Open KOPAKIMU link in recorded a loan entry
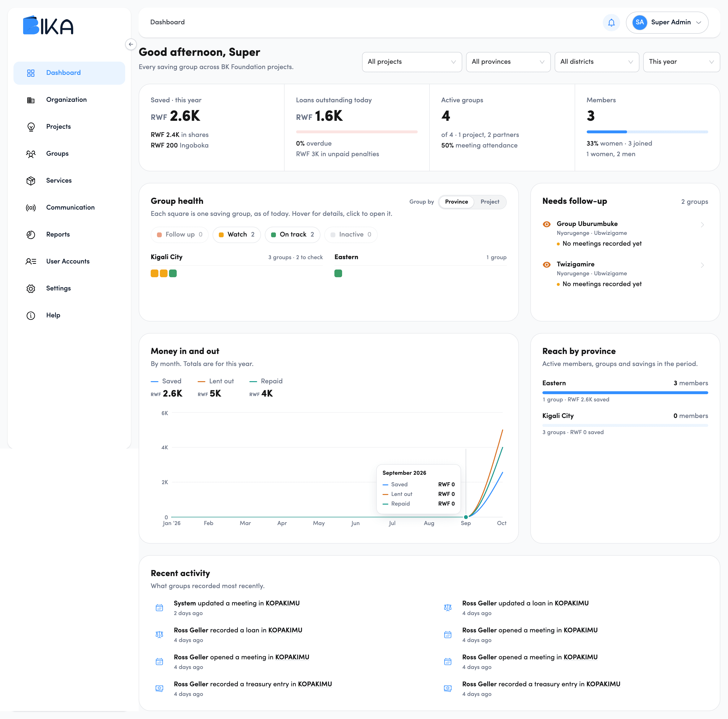This screenshot has height=719, width=728. (x=285, y=630)
